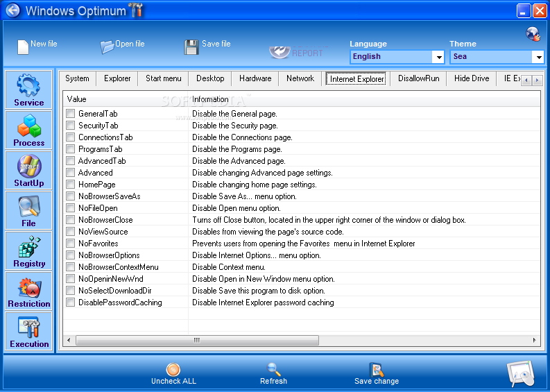Viewport: 550px width, 392px height.
Task: Switch to the Explorer tab
Action: pos(117,78)
